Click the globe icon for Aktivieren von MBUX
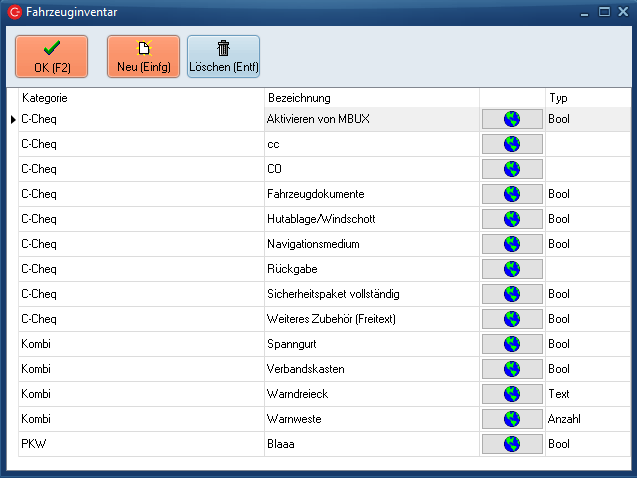 pyautogui.click(x=512, y=119)
